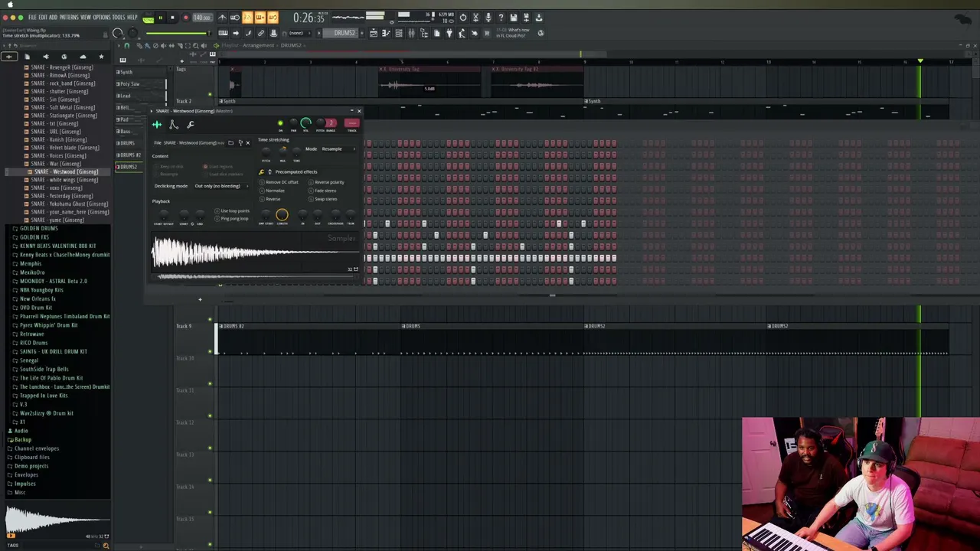
Task: Click the cut scissors icon in top toolbar
Action: tap(475, 17)
